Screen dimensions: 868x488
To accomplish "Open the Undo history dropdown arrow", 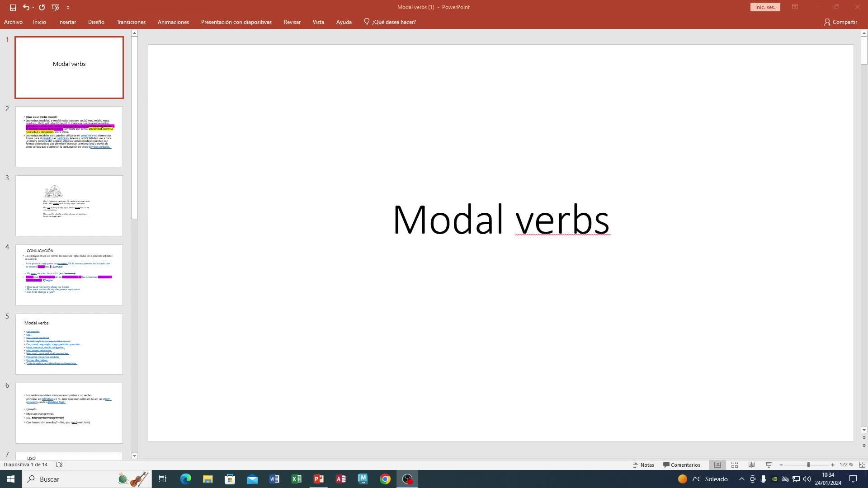I will (x=33, y=7).
